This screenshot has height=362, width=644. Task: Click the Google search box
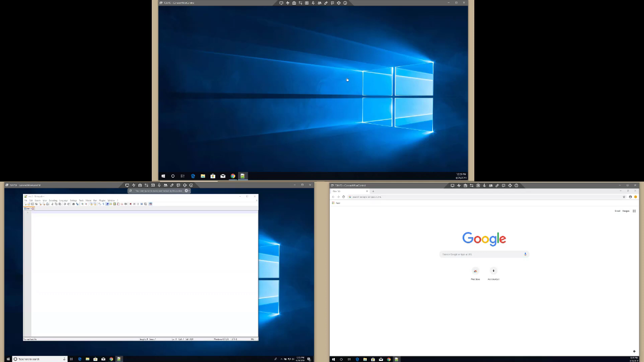pos(484,254)
